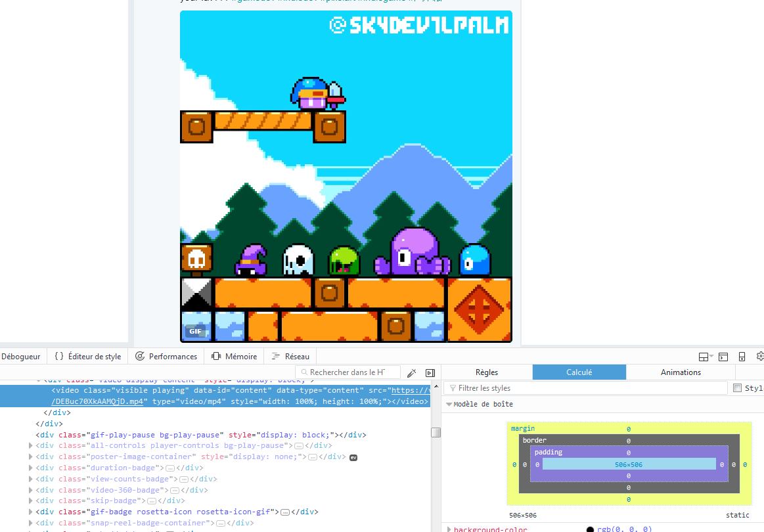The image size is (764, 532).
Task: Click the Réseau lines icon
Action: tap(276, 356)
